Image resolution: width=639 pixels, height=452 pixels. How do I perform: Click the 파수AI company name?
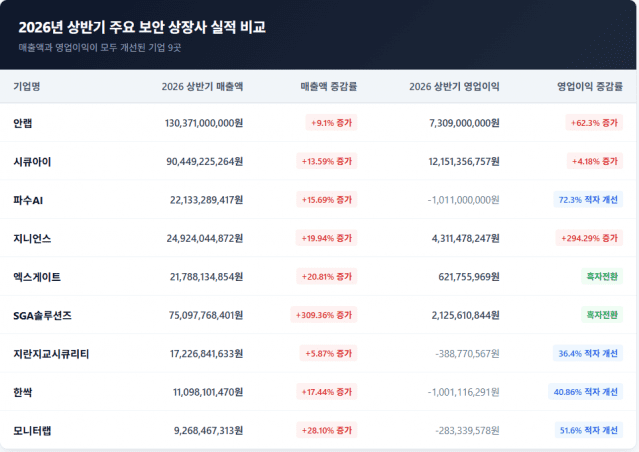point(28,200)
